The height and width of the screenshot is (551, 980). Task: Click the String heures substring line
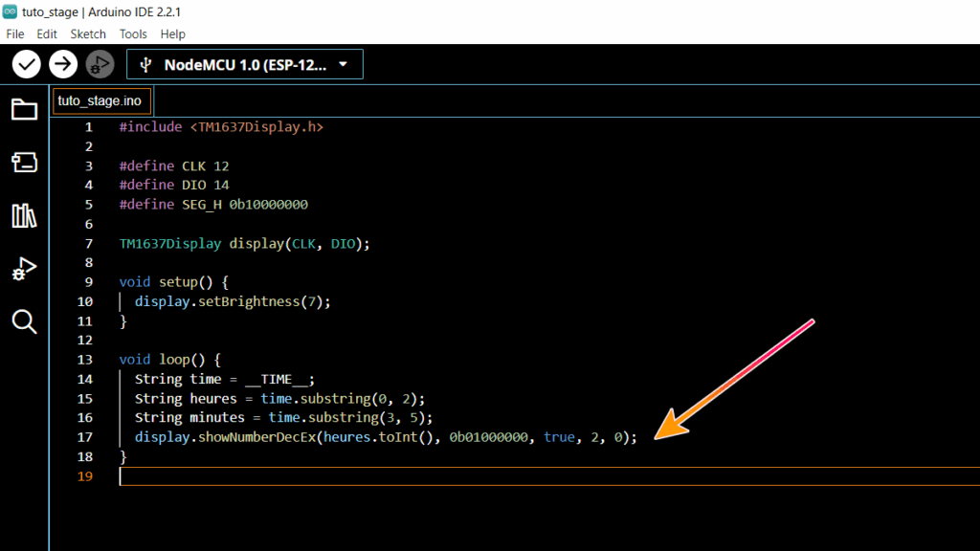280,399
